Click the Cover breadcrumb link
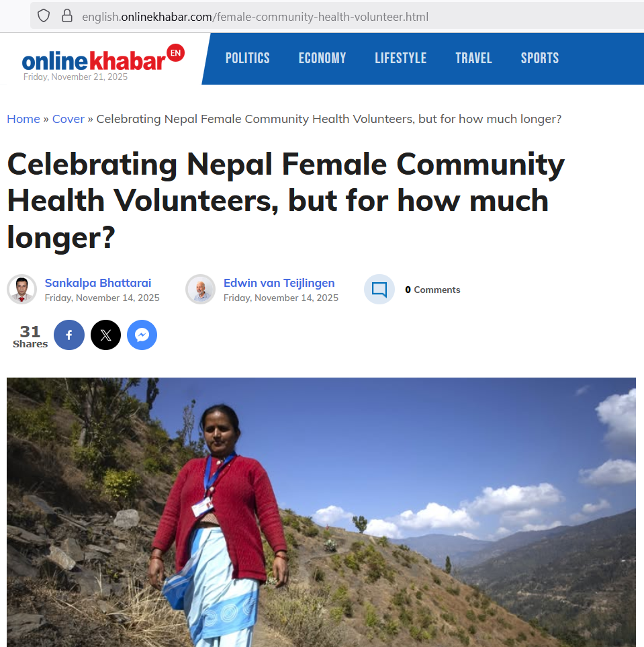 pyautogui.click(x=68, y=119)
